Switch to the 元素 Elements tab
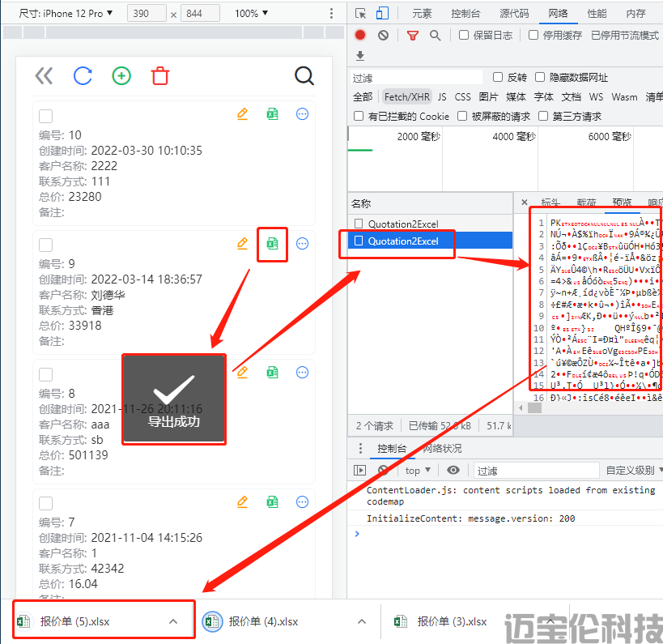Image resolution: width=663 pixels, height=644 pixels. point(422,14)
